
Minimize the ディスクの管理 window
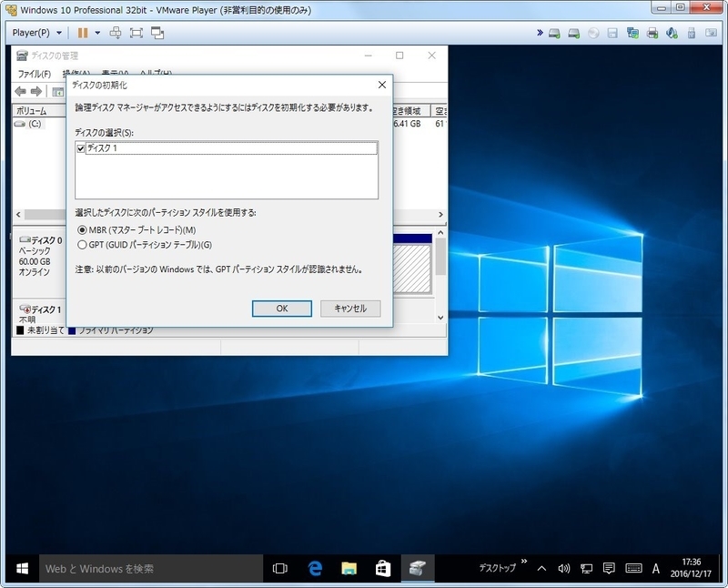[x=369, y=56]
